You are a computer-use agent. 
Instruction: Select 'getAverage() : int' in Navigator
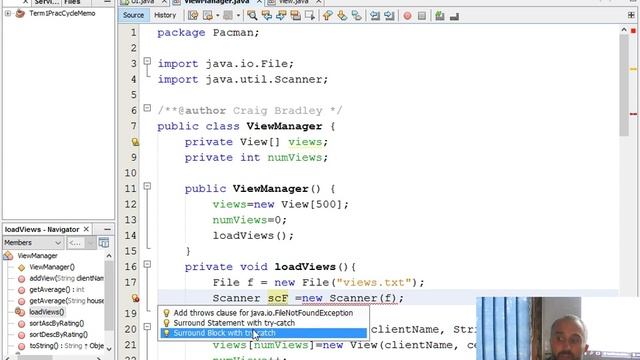click(x=57, y=290)
